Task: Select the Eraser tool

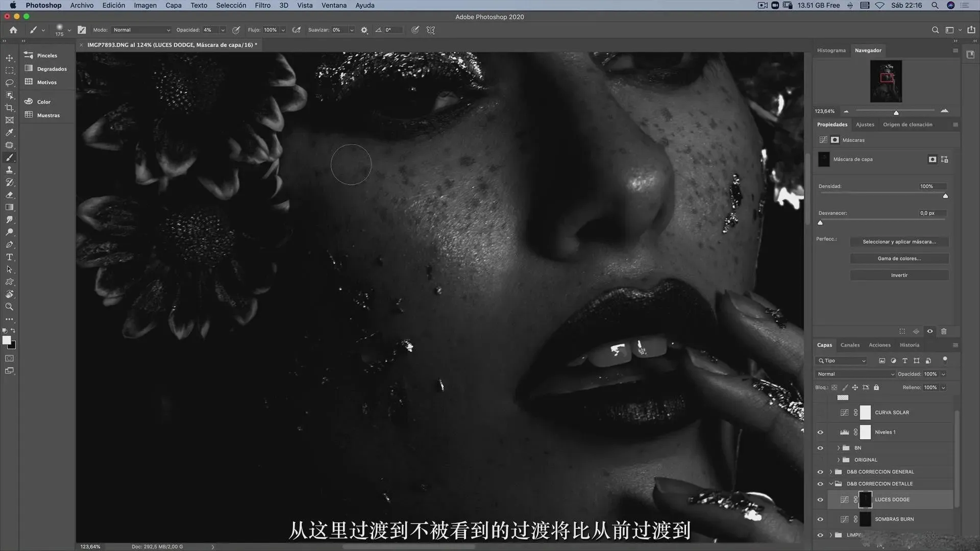Action: click(x=9, y=195)
